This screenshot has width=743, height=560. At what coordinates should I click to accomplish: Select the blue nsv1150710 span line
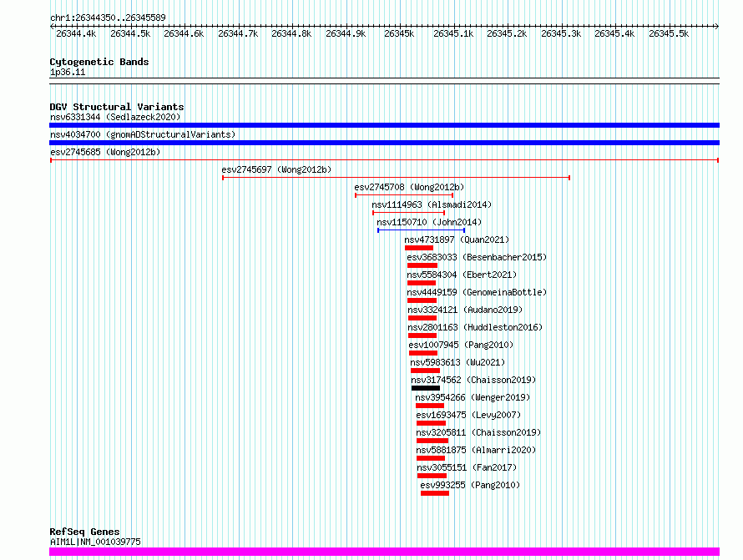tap(422, 230)
